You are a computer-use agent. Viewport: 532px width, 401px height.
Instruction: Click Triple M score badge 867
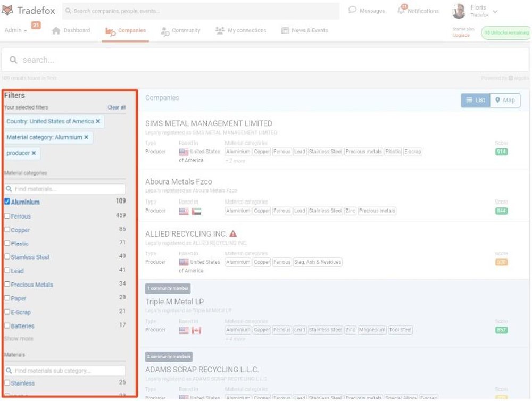point(501,330)
